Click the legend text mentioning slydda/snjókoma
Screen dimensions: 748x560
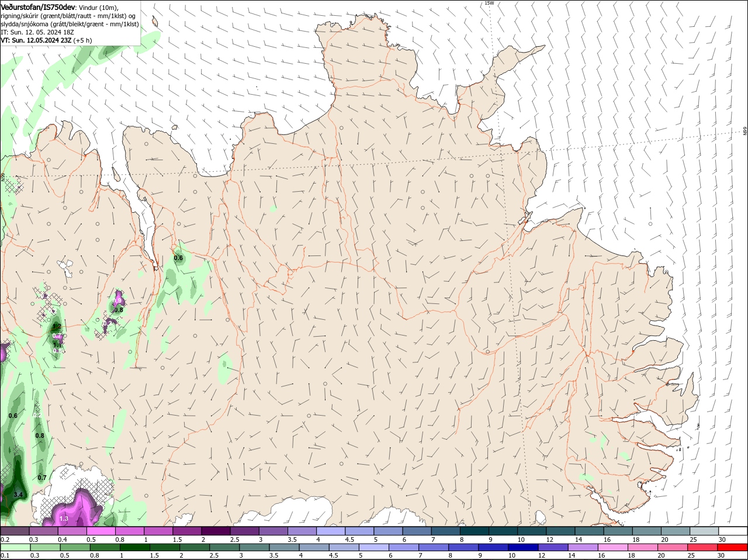[70, 24]
